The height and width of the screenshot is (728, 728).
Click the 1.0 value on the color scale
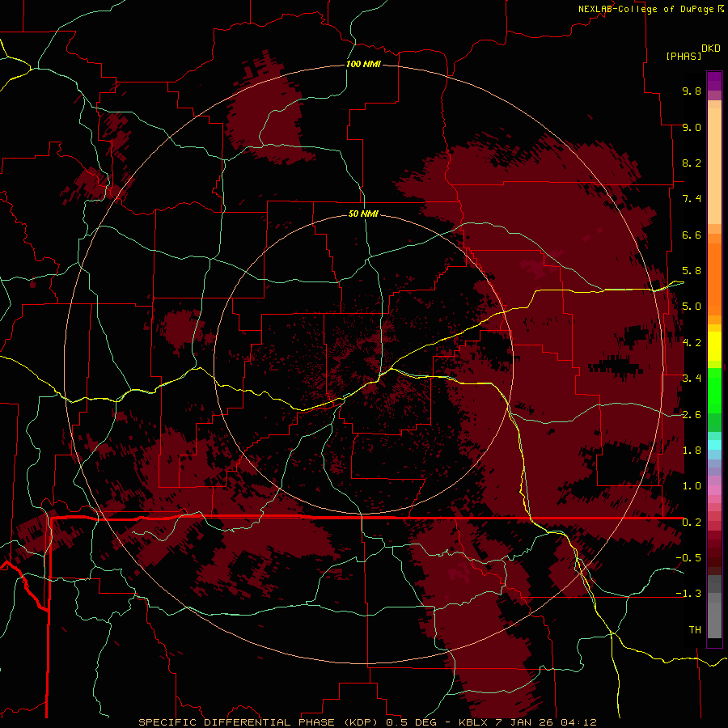[692, 486]
